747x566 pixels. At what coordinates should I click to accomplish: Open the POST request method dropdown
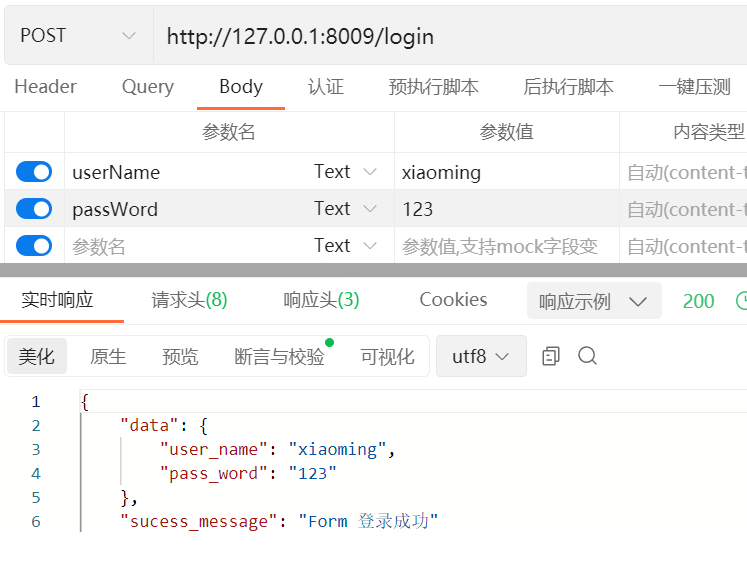[77, 36]
